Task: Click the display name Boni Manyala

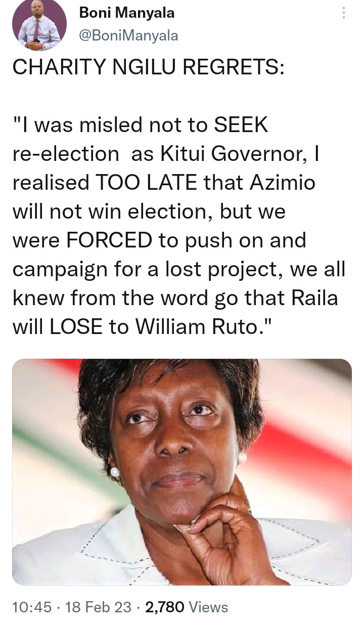Action: click(x=127, y=13)
